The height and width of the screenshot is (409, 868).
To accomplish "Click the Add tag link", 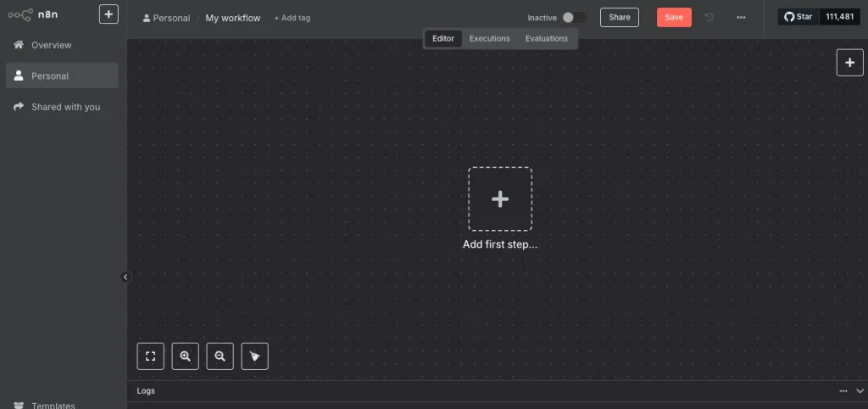I will coord(292,18).
